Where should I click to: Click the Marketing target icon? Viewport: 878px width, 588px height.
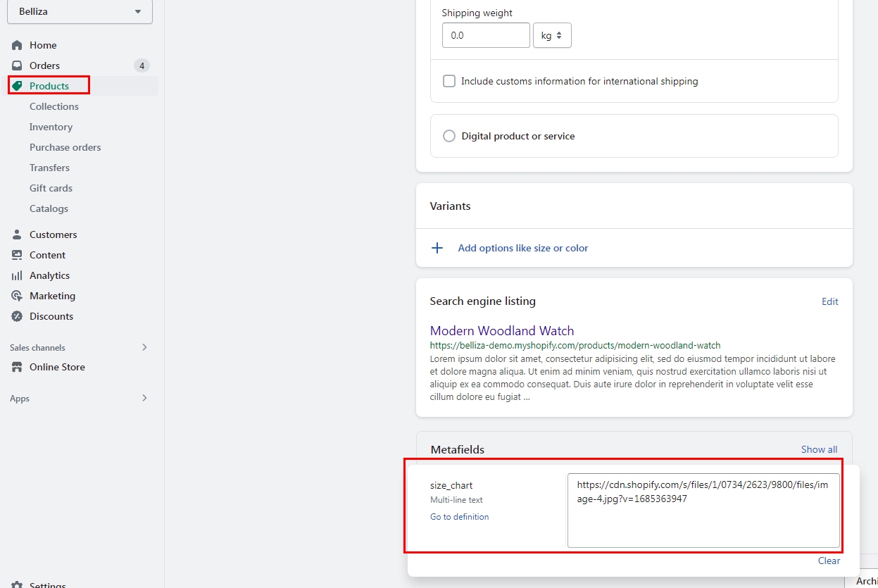pyautogui.click(x=18, y=296)
